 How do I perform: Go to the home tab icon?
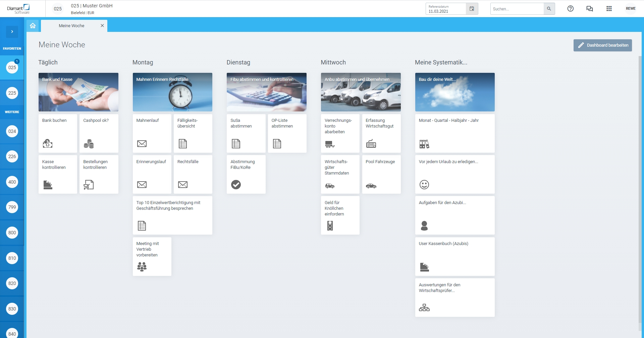[33, 26]
